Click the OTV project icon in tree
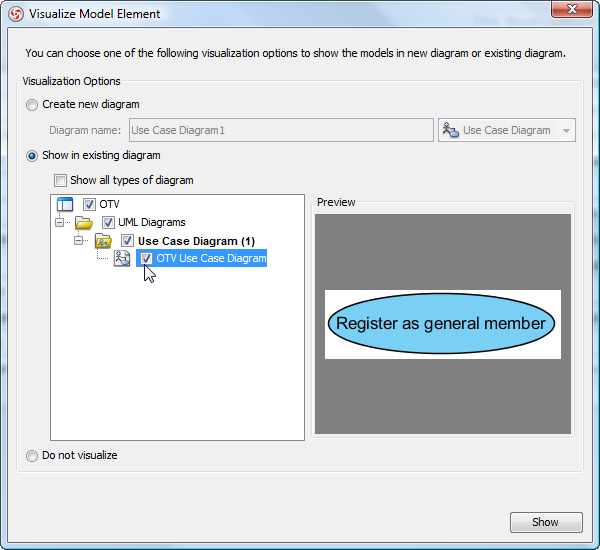Viewport: 600px width, 550px height. [65, 204]
